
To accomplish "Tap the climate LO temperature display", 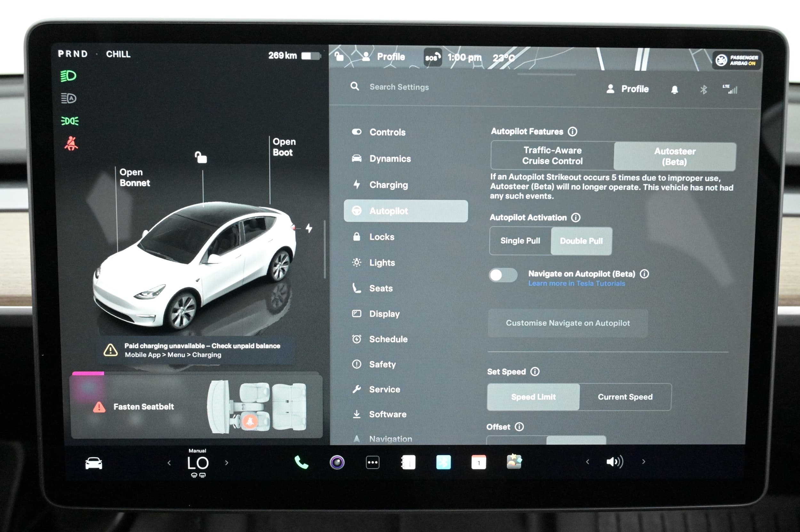I will point(197,463).
